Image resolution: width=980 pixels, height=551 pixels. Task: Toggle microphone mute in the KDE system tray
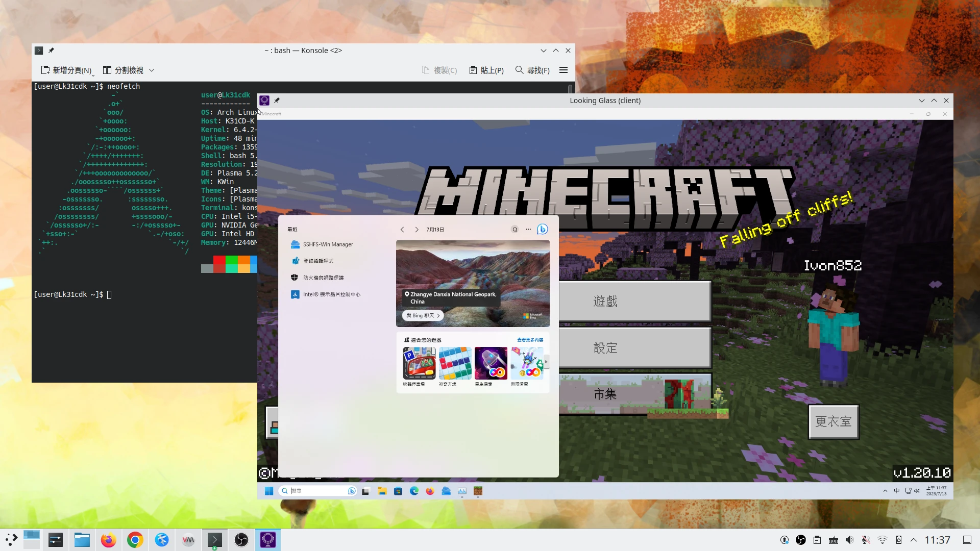866,540
